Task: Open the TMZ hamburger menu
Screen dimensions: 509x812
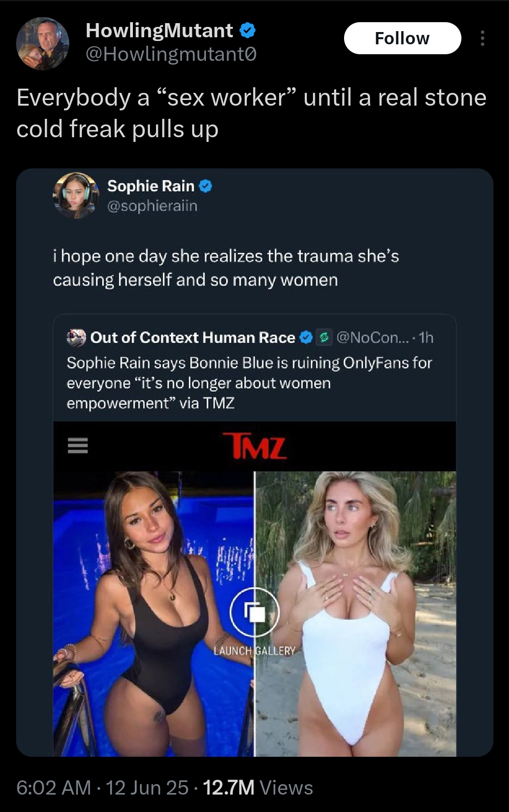Action: [x=78, y=446]
